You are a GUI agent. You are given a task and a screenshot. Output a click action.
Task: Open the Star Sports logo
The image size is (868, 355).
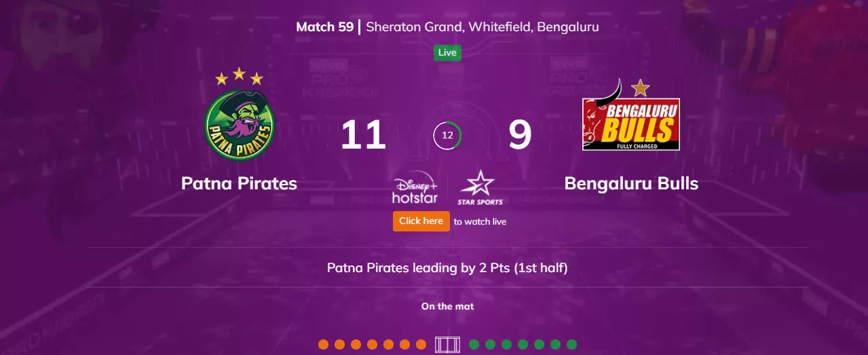tap(480, 187)
